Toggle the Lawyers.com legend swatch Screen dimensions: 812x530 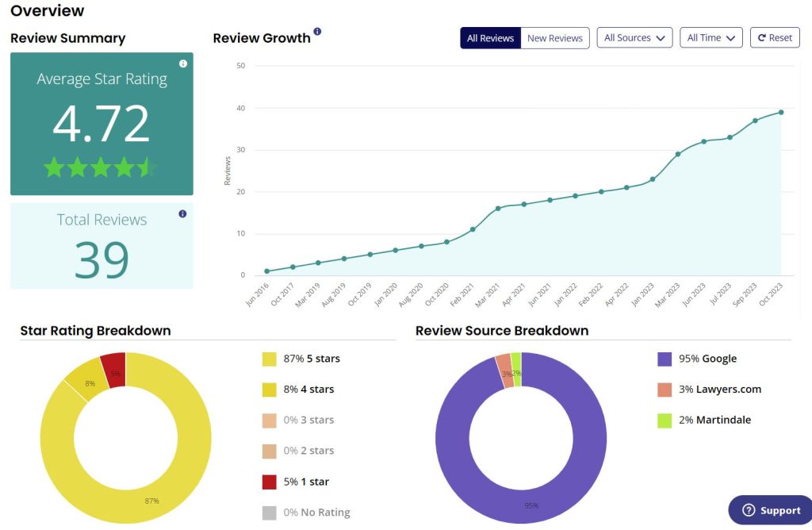[x=665, y=390]
